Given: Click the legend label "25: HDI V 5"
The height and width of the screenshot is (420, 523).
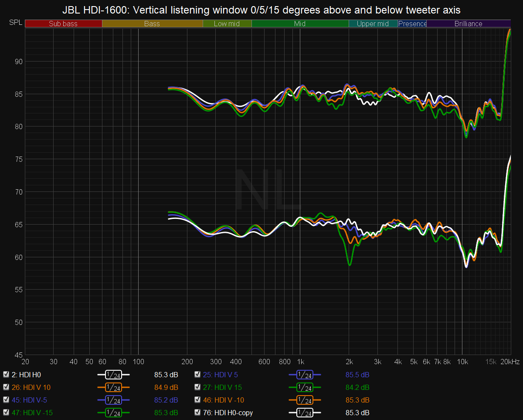Looking at the screenshot, I should tap(221, 375).
